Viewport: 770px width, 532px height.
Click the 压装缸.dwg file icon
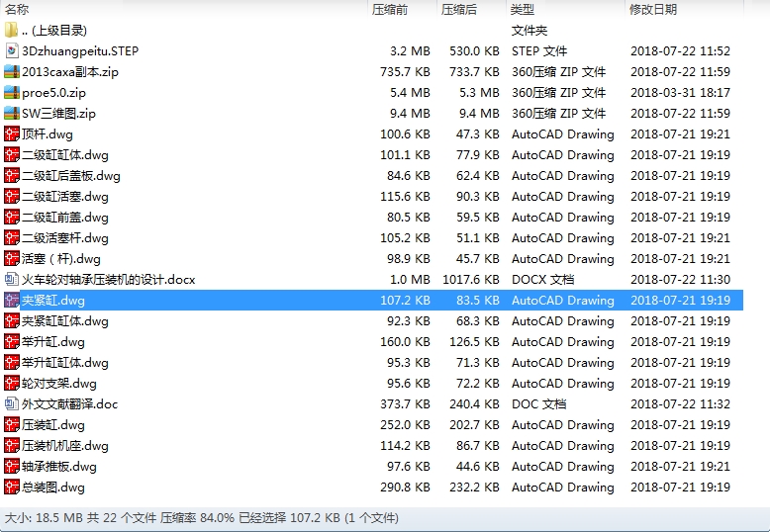coord(11,424)
